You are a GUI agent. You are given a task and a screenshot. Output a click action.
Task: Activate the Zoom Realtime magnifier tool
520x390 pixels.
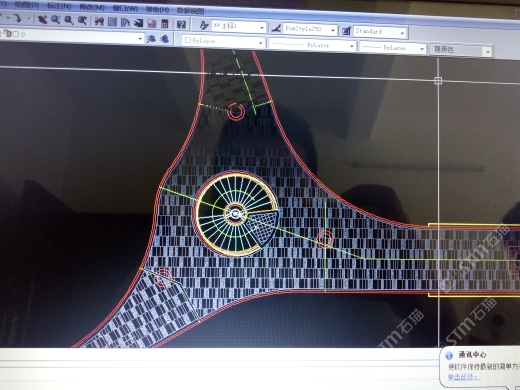[x=55, y=20]
